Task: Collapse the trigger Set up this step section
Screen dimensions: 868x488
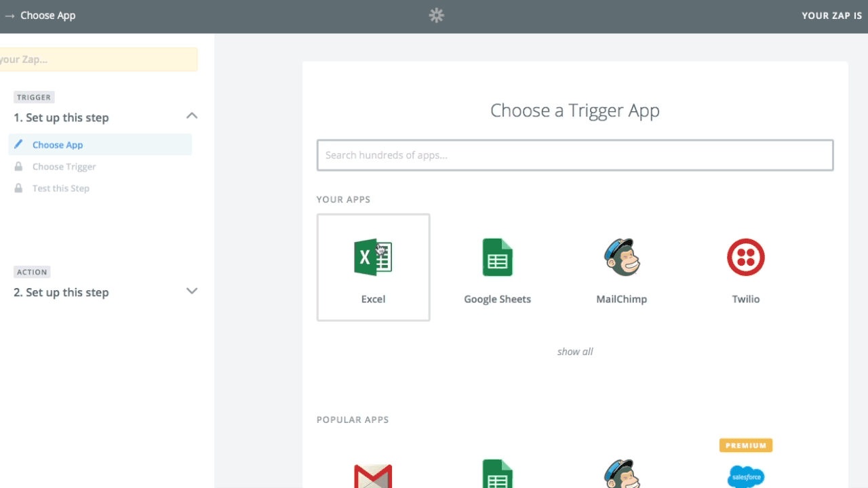Action: pyautogui.click(x=192, y=115)
